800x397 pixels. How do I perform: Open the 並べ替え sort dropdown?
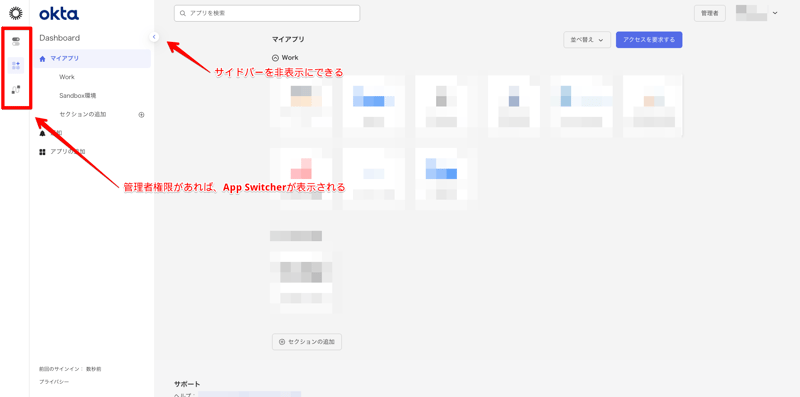(x=587, y=40)
